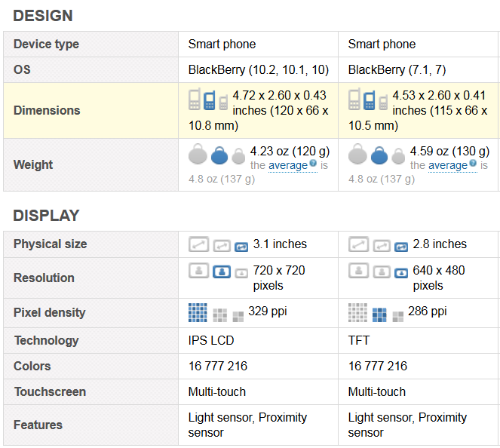
Task: Click the blue weight icon beside 4.23 oz
Action: click(x=219, y=155)
